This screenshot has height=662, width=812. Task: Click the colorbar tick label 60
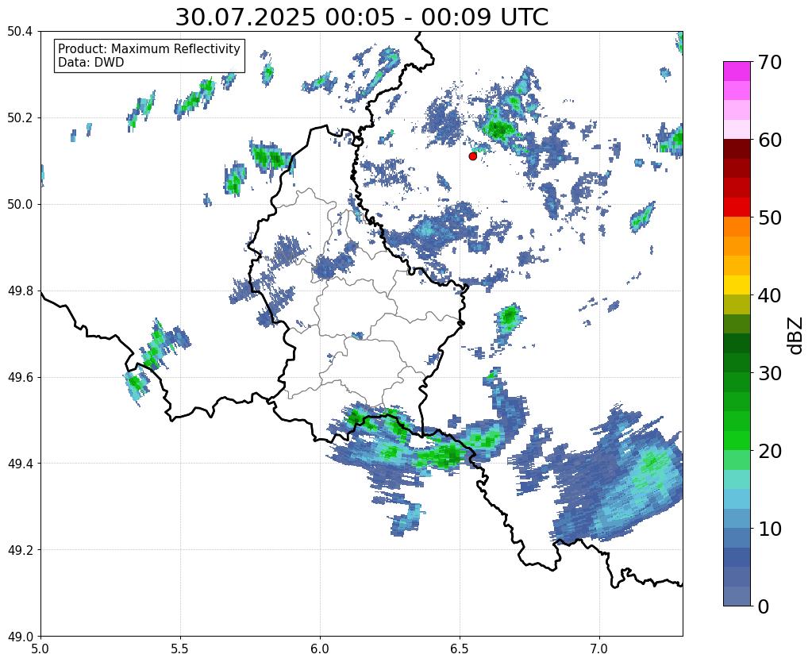point(769,140)
